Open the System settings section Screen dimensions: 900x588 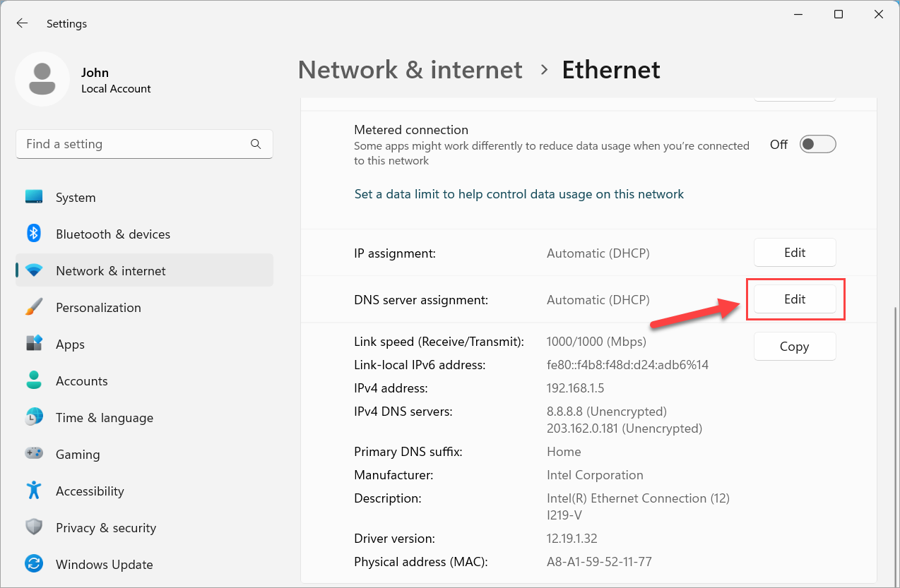click(x=75, y=197)
